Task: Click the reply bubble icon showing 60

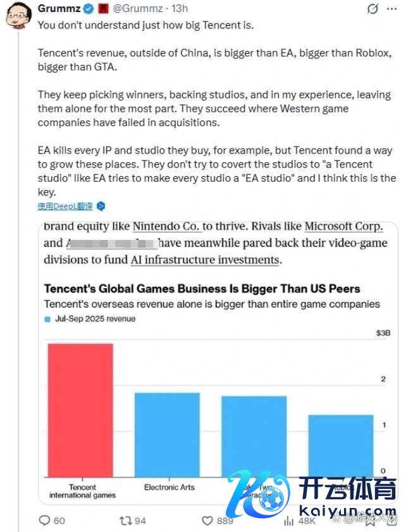Action: (x=45, y=521)
